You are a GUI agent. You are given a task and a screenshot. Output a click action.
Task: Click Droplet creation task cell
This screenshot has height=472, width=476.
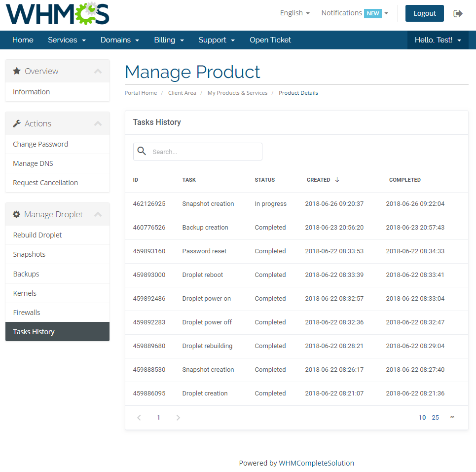click(205, 393)
